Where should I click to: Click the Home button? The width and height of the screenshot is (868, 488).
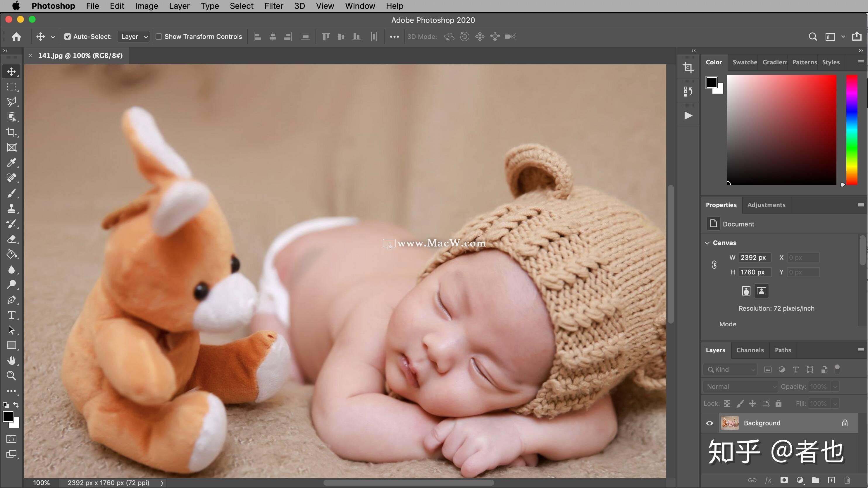16,36
